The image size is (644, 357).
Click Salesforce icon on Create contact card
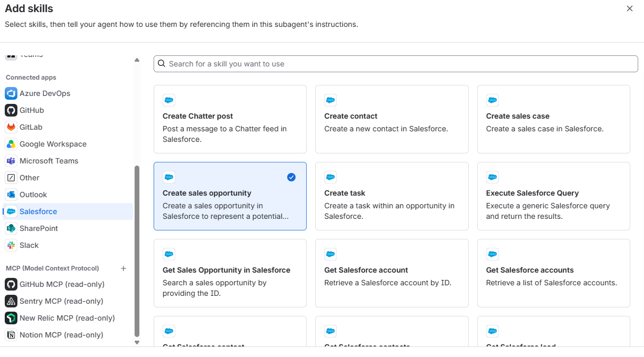330,100
